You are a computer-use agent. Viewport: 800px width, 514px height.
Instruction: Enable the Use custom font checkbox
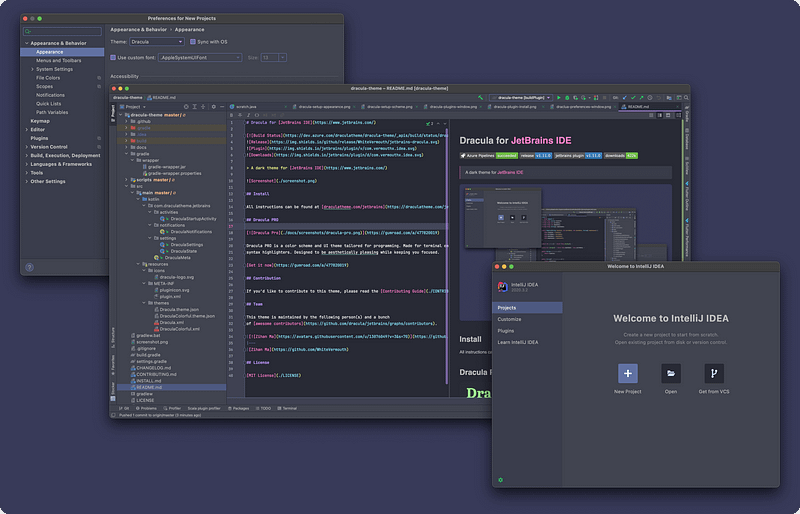point(113,58)
